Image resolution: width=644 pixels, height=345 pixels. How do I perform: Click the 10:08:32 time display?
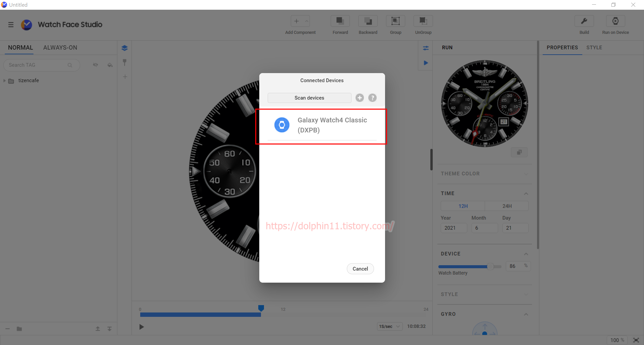tap(416, 327)
